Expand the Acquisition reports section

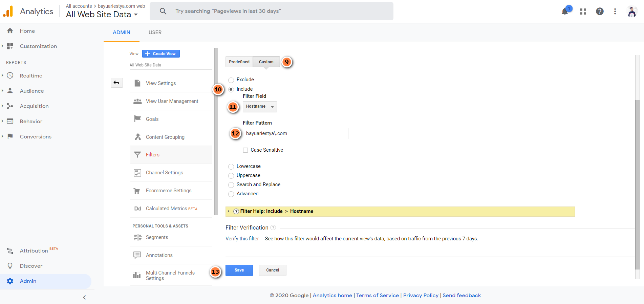click(2, 106)
